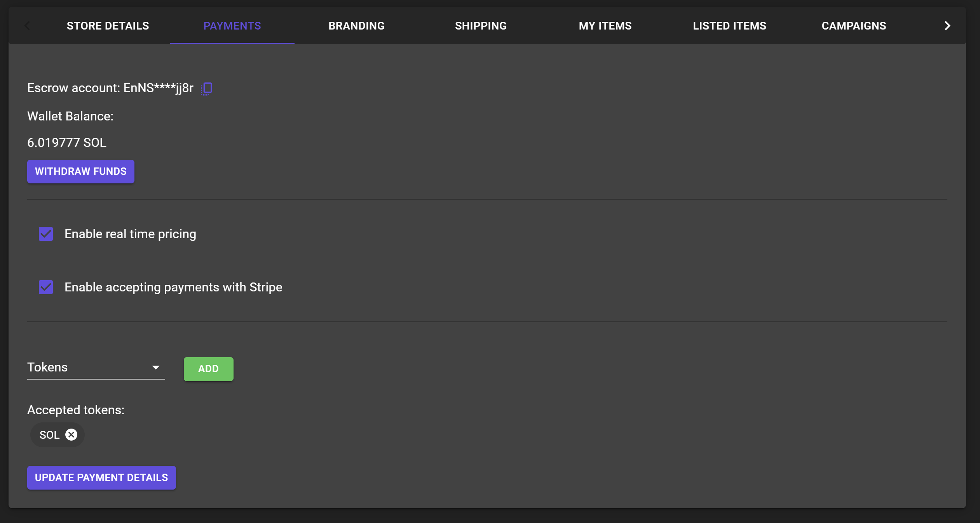The image size is (980, 523).
Task: Copy the escrow account address
Action: click(206, 89)
